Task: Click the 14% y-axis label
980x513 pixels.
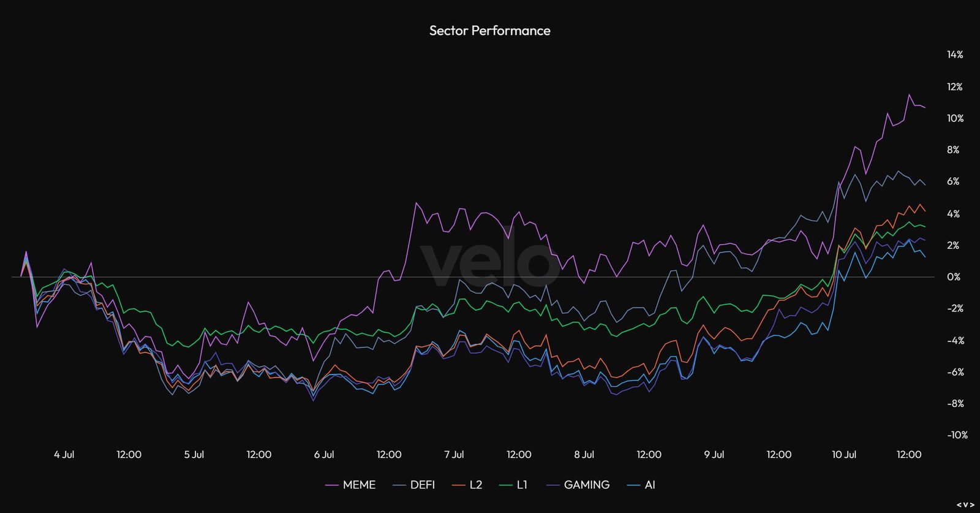Action: [x=954, y=55]
